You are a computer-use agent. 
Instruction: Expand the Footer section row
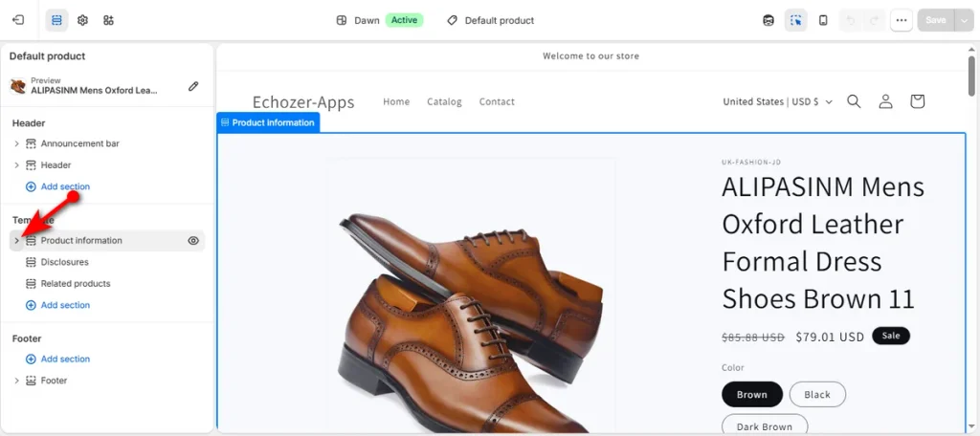(17, 381)
